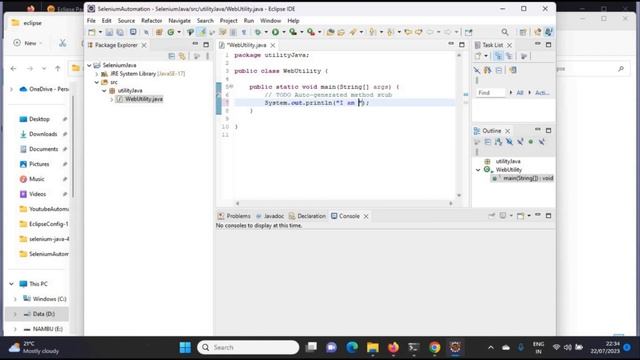Image resolution: width=640 pixels, height=360 pixels.
Task: Toggle Categorized mode in Task List toolbar
Action: tap(498, 56)
